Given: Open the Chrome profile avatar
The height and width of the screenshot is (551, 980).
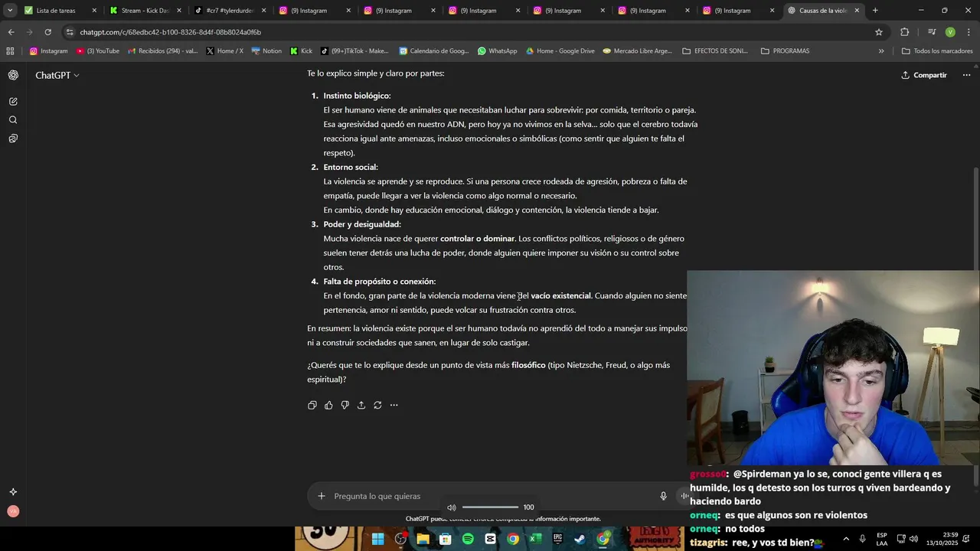Looking at the screenshot, I should coord(950,32).
